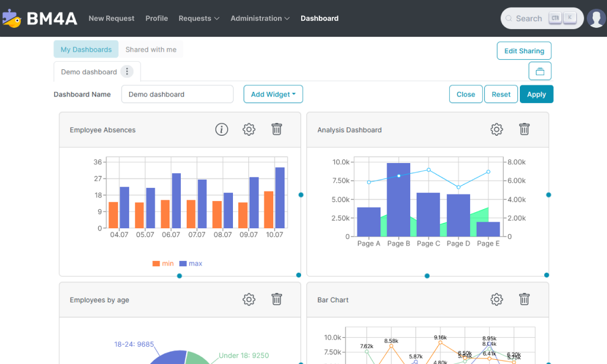607x364 pixels.
Task: Click Employee Absences bottom-edge resize handle
Action: pos(179,276)
